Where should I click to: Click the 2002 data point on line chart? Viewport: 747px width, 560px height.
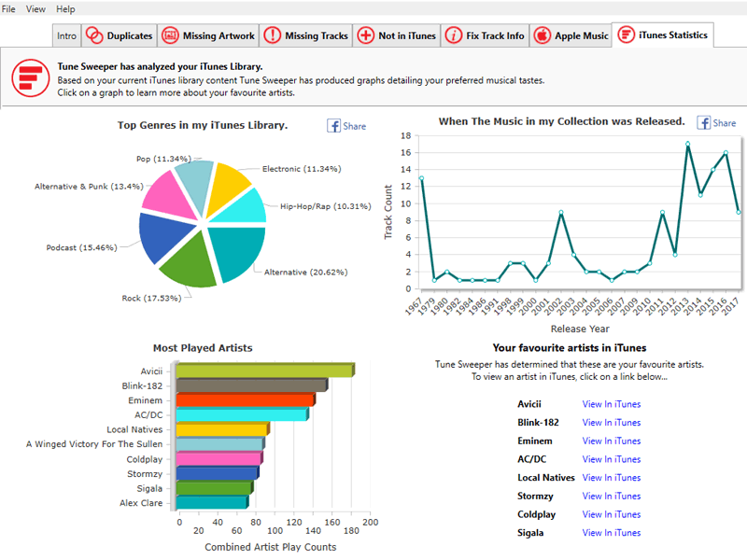(561, 213)
